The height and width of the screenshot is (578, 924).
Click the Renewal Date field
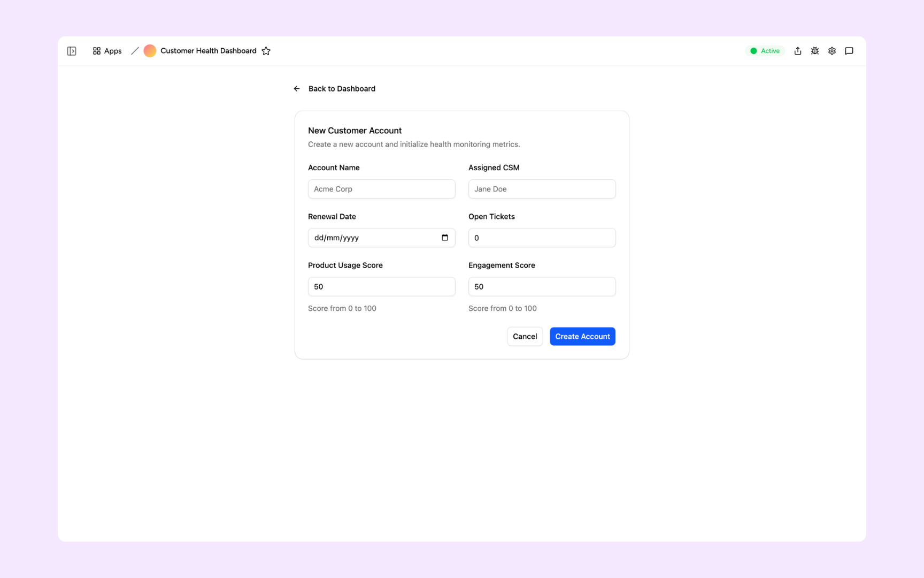pyautogui.click(x=381, y=238)
